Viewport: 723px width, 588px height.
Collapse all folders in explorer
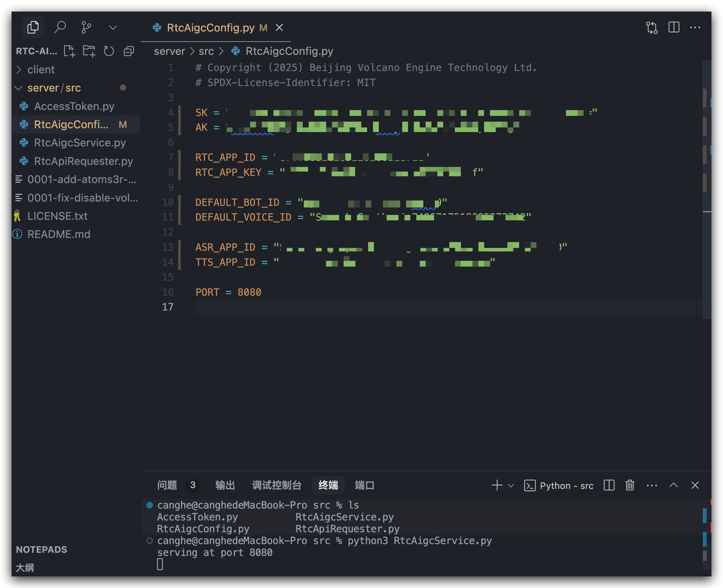(129, 51)
